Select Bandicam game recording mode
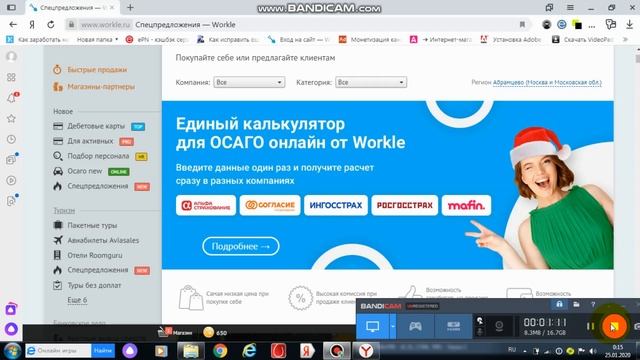The height and width of the screenshot is (360, 640). tap(415, 326)
